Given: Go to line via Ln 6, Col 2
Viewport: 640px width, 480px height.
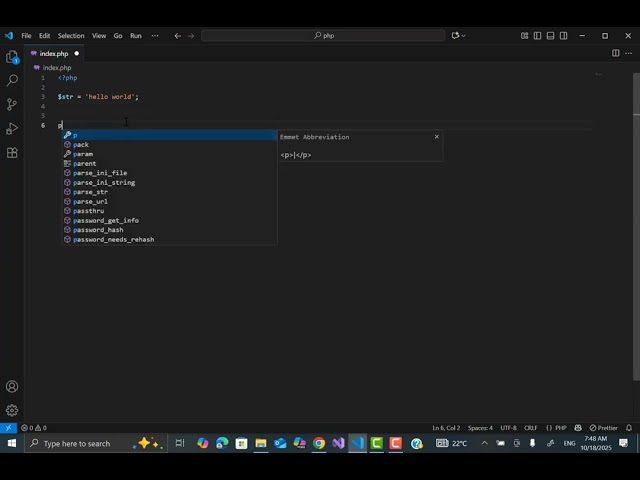Looking at the screenshot, I should (x=446, y=428).
